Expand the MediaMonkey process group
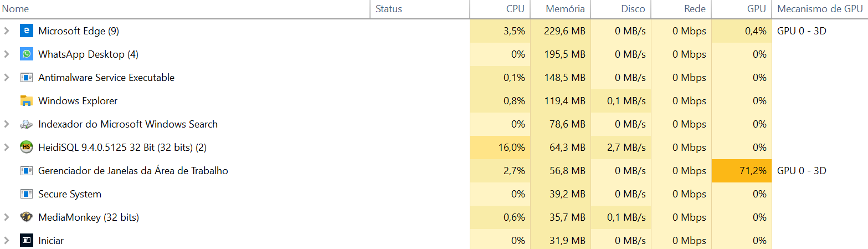This screenshot has width=868, height=249. [7, 217]
